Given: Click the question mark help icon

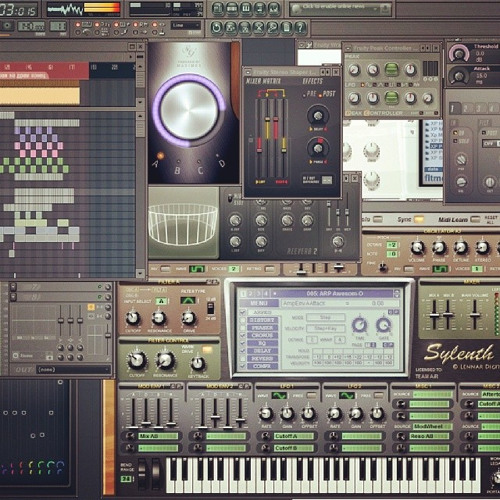Looking at the screenshot, I should 301,28.
